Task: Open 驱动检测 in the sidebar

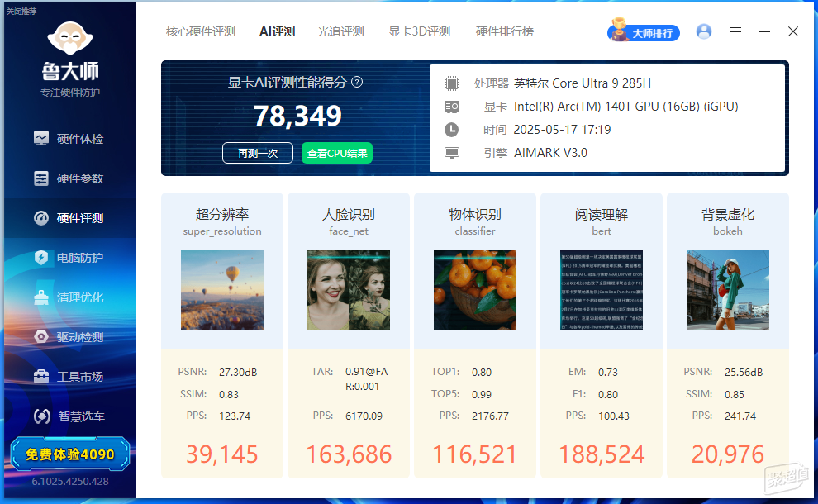Action: click(69, 337)
